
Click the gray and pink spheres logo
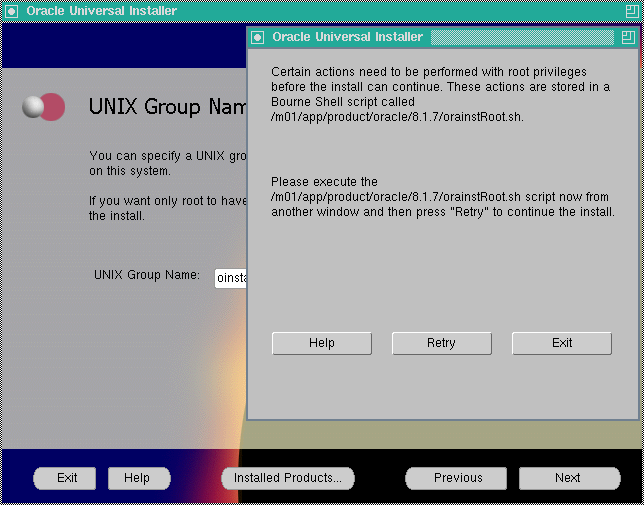pos(44,107)
